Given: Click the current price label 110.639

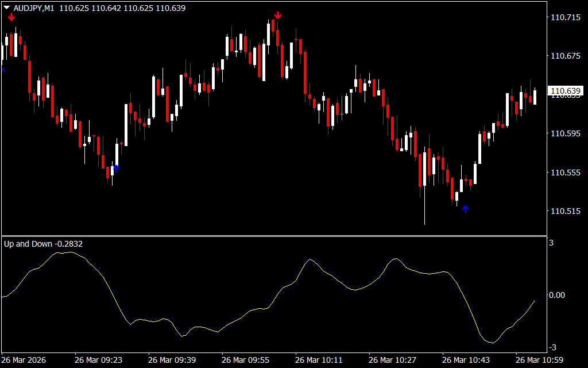Looking at the screenshot, I should pyautogui.click(x=566, y=91).
